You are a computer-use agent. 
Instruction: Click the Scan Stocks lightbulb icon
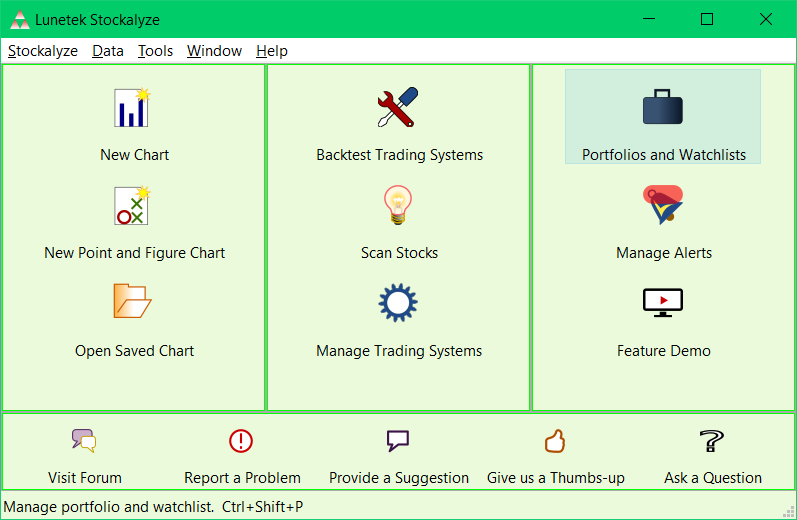pos(398,205)
